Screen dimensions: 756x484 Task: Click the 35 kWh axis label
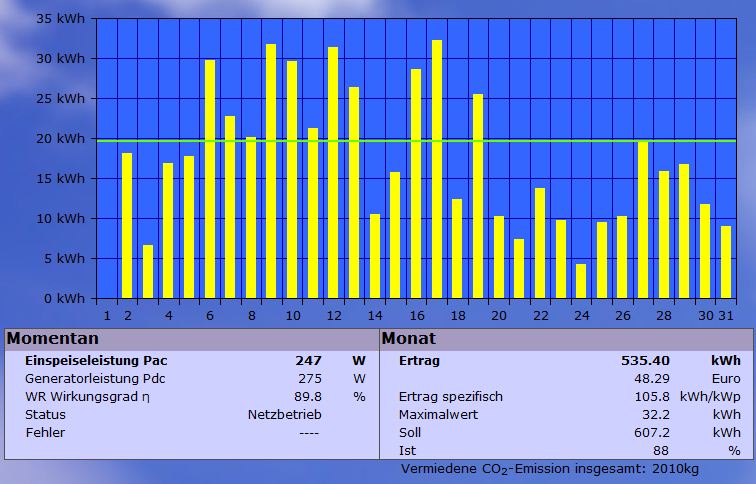pos(60,19)
